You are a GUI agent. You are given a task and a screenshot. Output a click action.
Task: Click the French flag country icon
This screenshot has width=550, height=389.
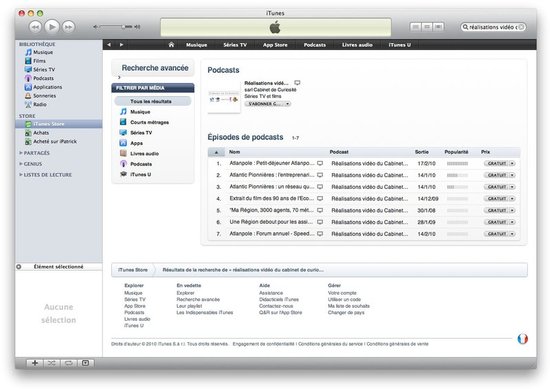(522, 339)
